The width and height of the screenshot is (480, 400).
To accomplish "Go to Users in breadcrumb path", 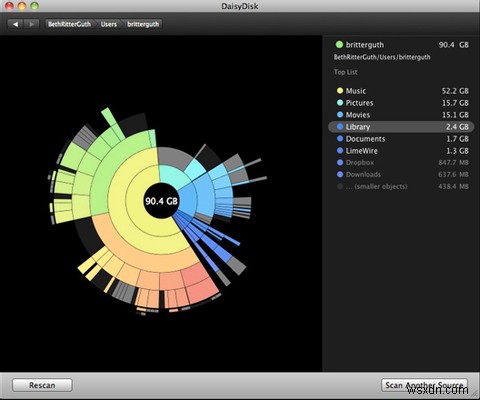I will tap(109, 24).
